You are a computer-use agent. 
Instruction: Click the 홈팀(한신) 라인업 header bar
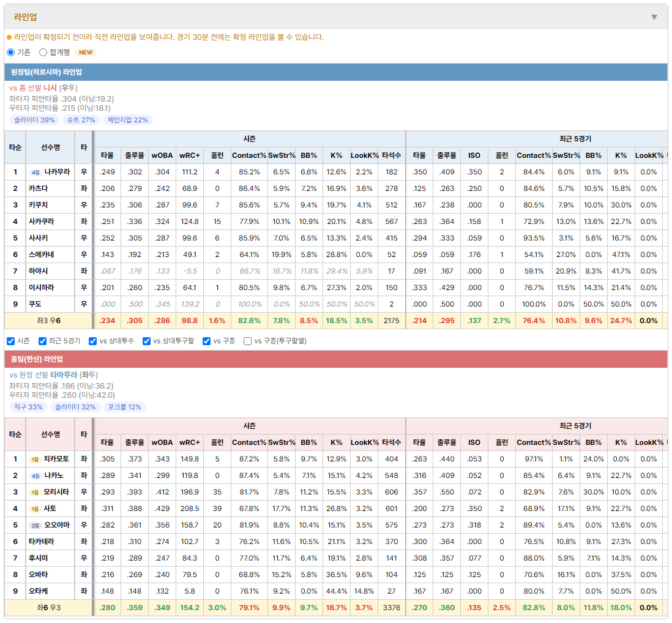coord(336,359)
